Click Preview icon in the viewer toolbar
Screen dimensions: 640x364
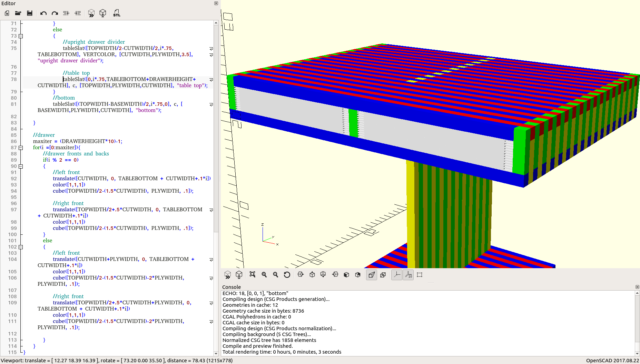coord(228,275)
